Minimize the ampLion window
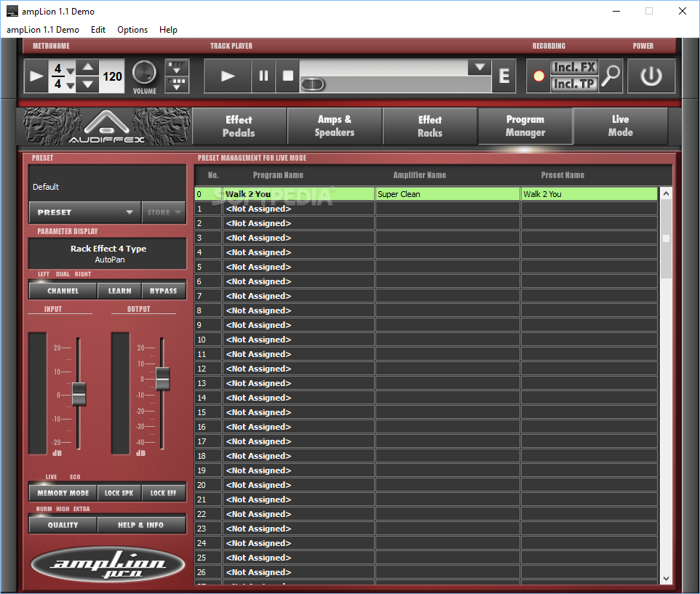This screenshot has width=700, height=594. point(616,11)
